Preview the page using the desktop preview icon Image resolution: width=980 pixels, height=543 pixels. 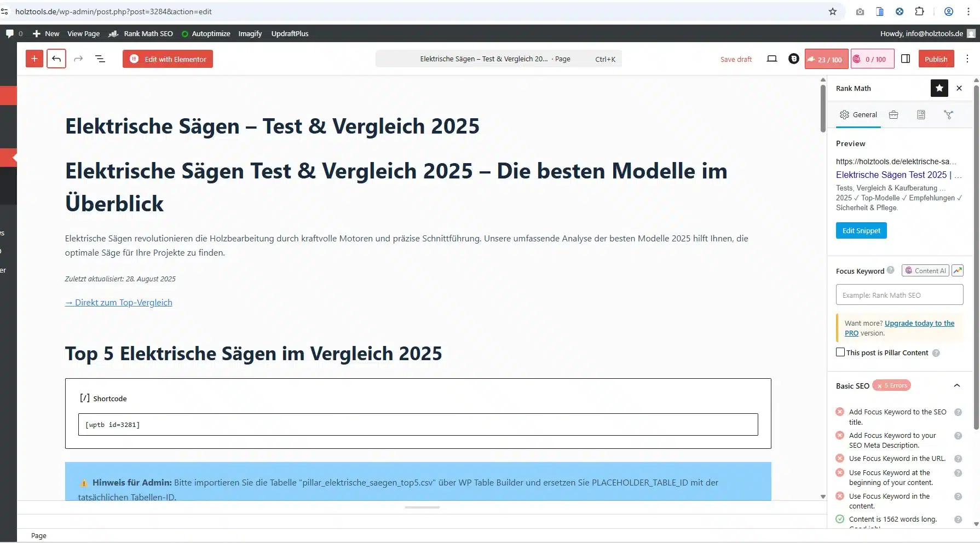772,59
